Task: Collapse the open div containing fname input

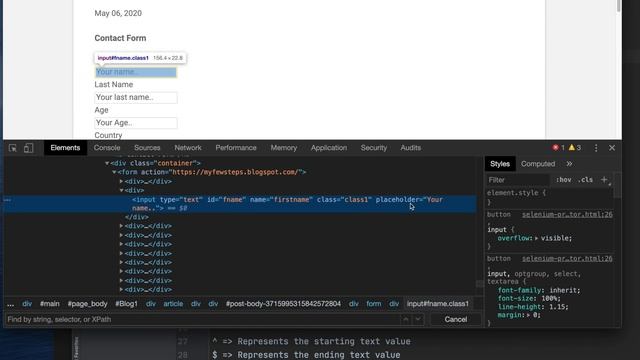Action: click(121, 190)
